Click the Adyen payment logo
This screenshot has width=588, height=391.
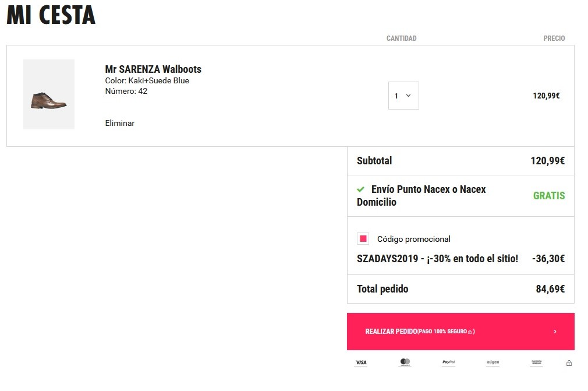[x=493, y=362]
